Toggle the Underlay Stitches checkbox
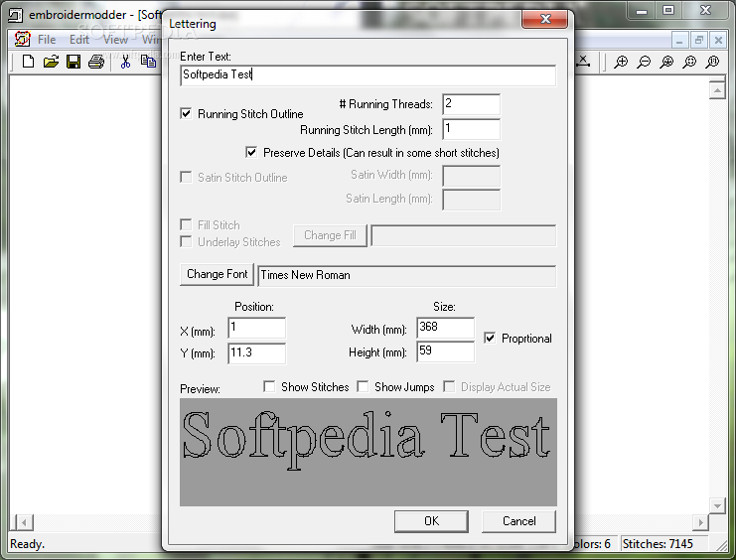Viewport: 736px width, 560px height. point(186,241)
